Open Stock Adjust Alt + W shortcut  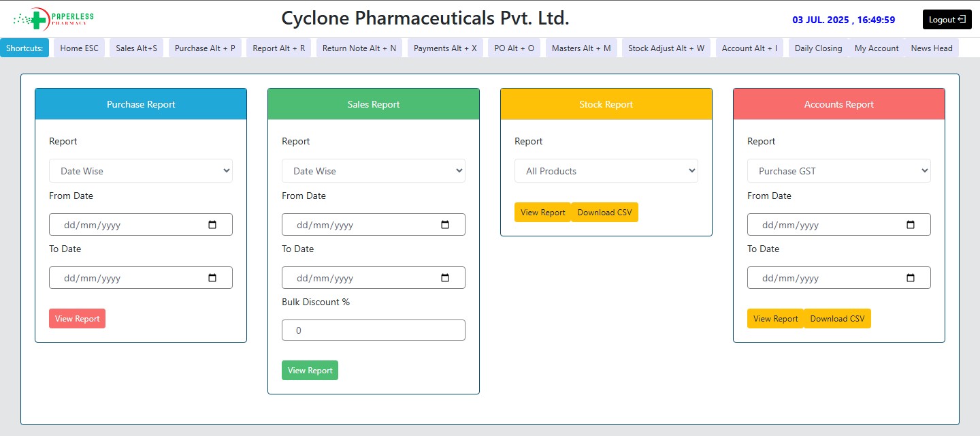(x=666, y=48)
